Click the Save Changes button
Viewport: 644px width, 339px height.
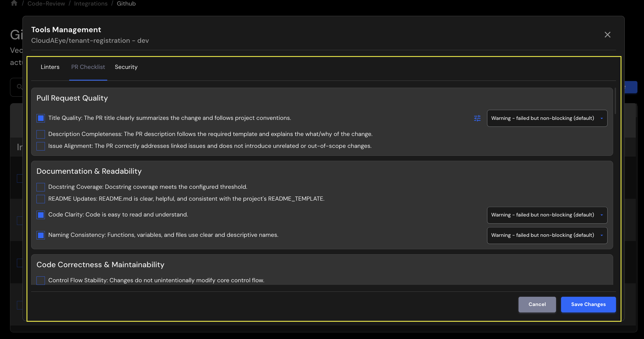pyautogui.click(x=588, y=304)
